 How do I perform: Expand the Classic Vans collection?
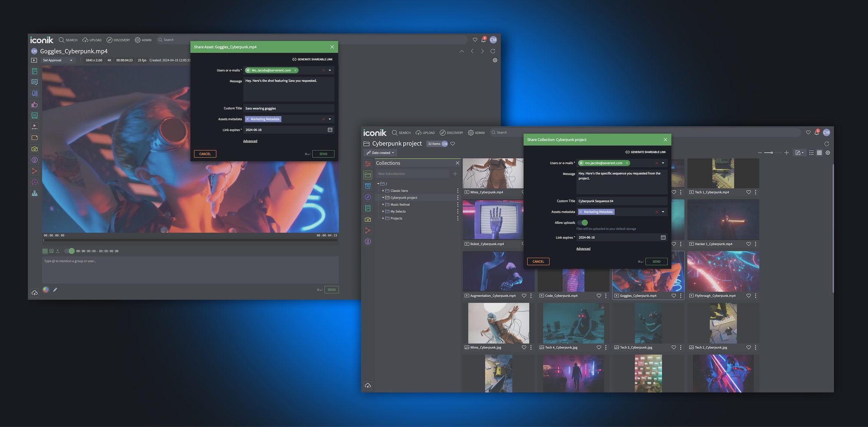(x=384, y=190)
